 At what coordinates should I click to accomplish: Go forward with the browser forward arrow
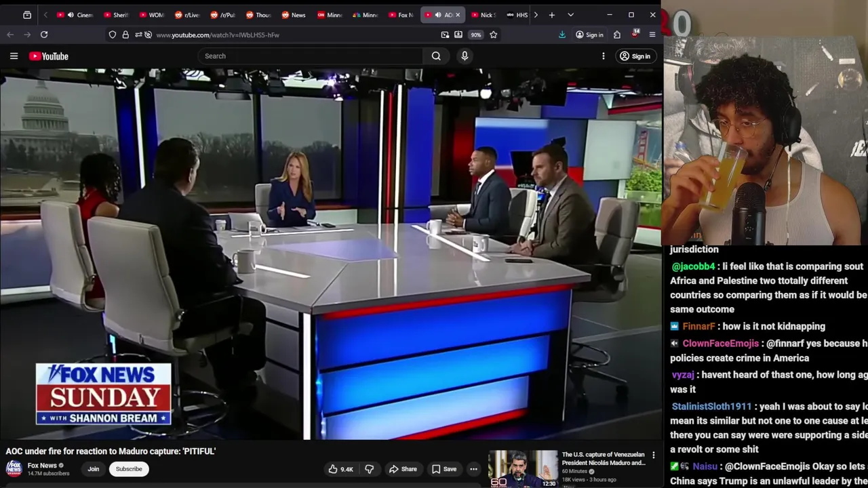click(26, 35)
